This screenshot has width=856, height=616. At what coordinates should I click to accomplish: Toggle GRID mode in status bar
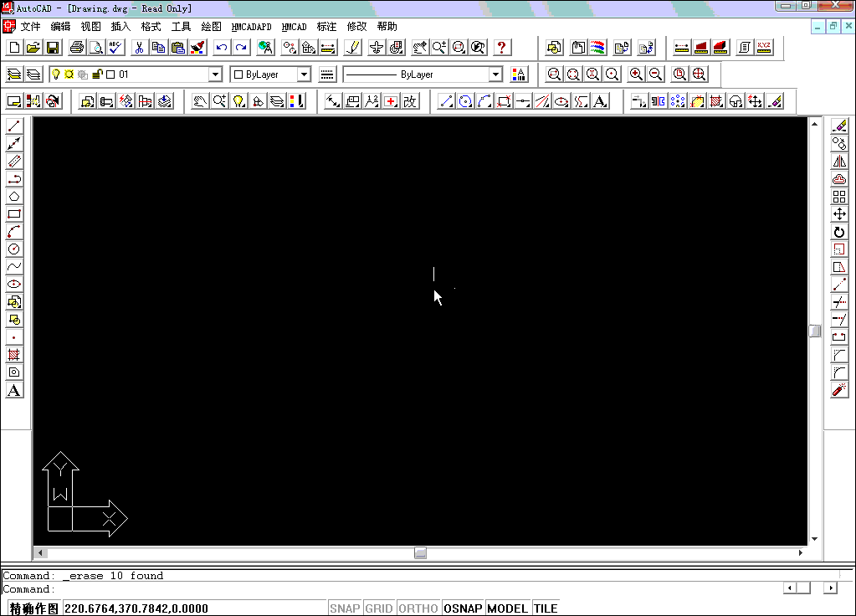[x=379, y=608]
